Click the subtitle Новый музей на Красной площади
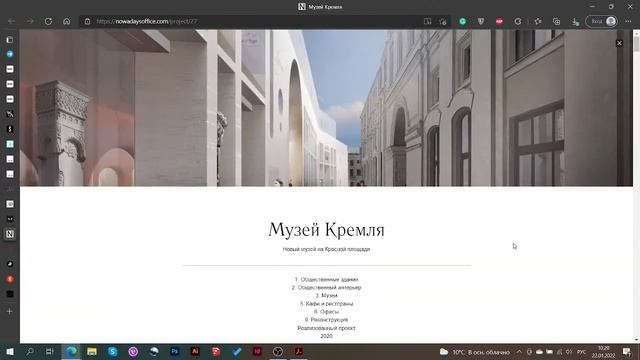The image size is (640, 360). point(327,249)
